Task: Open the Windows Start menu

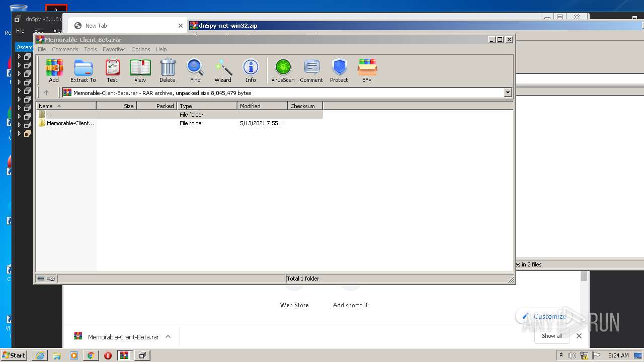Action: click(x=14, y=355)
